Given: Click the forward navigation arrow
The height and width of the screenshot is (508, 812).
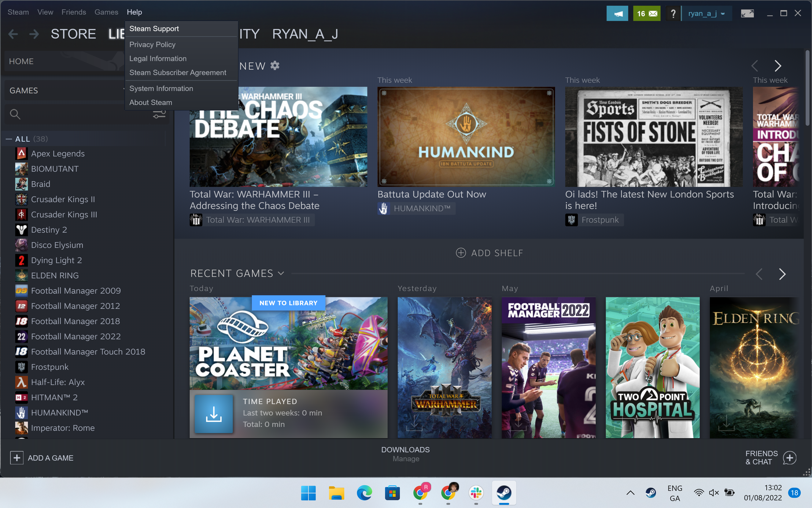Looking at the screenshot, I should [34, 34].
